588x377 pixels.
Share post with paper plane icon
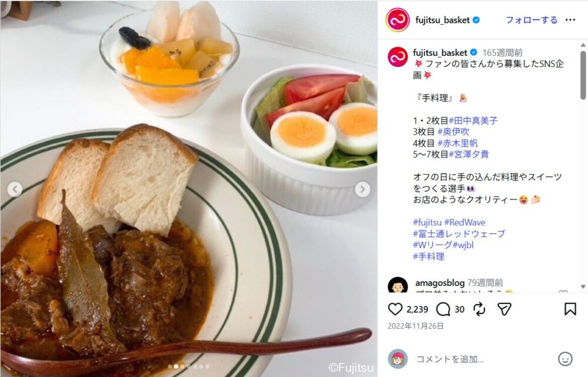pos(505,309)
